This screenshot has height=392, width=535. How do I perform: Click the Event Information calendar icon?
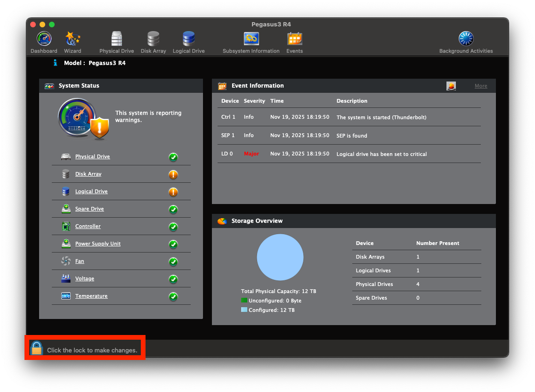tap(222, 86)
